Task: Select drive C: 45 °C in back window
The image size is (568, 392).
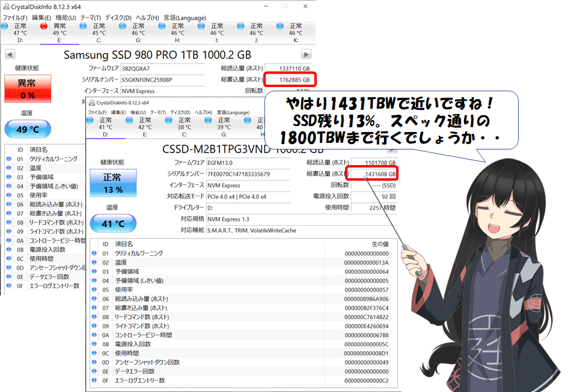Action: 99,33
